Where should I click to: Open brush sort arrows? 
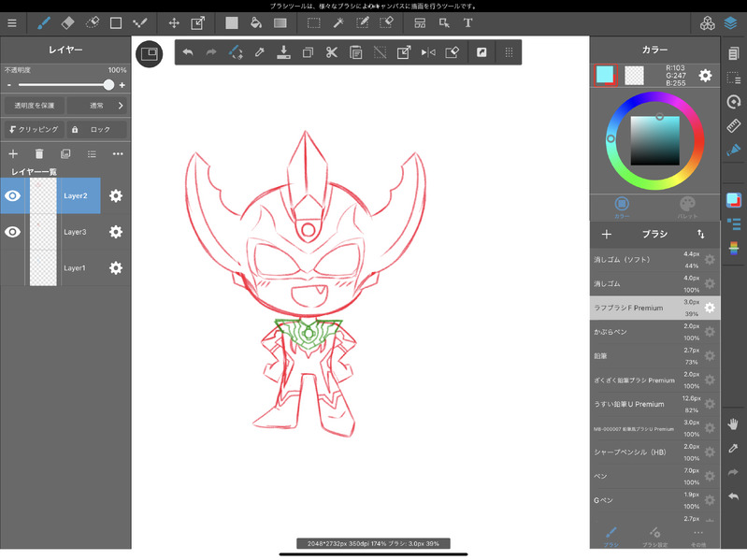point(701,234)
